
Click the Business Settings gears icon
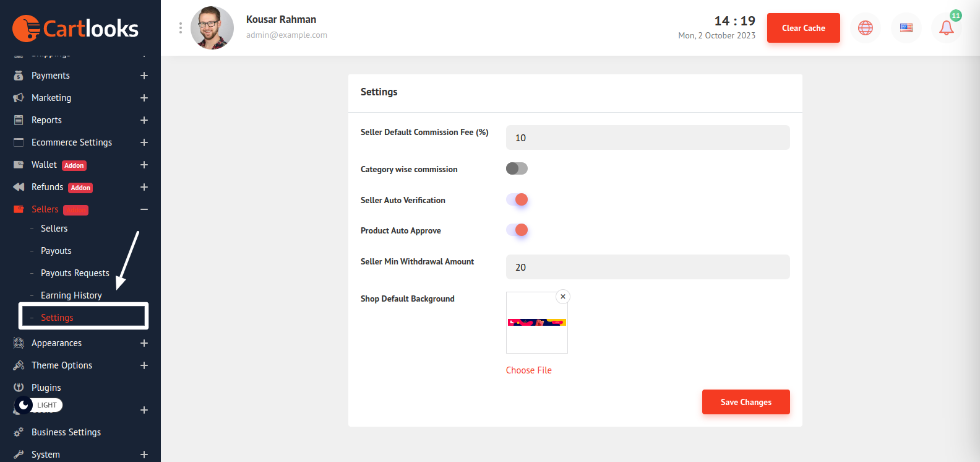pyautogui.click(x=19, y=432)
